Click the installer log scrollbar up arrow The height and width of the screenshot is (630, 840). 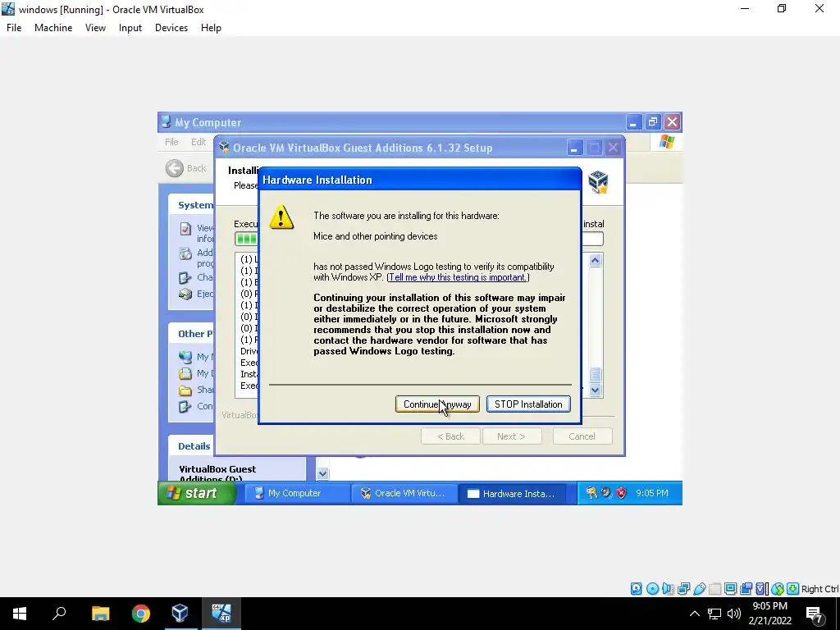596,261
